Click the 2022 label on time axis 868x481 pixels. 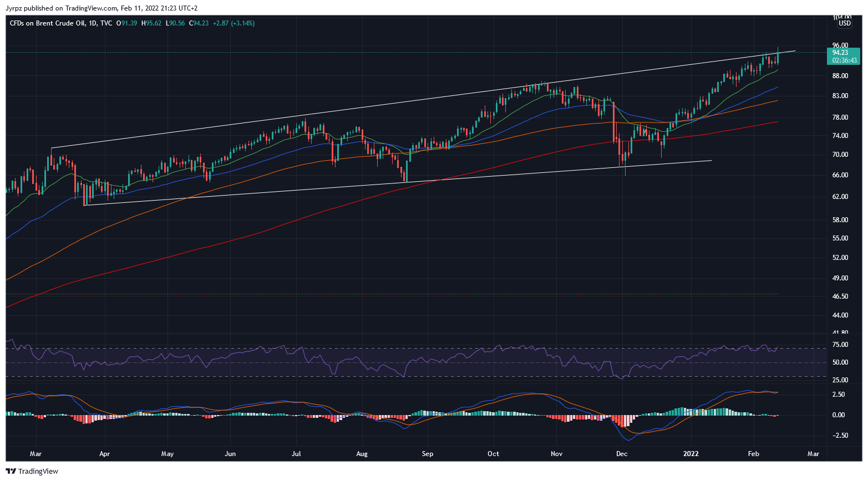click(x=691, y=454)
